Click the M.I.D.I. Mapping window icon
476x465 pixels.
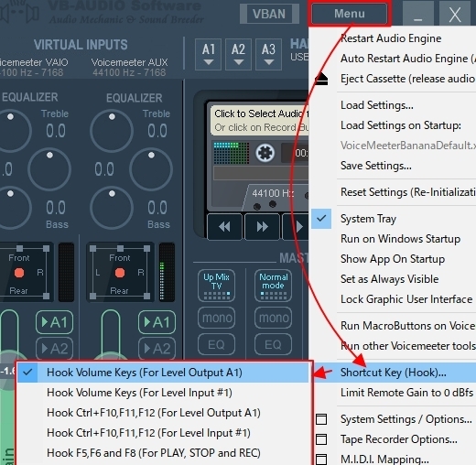(x=321, y=460)
